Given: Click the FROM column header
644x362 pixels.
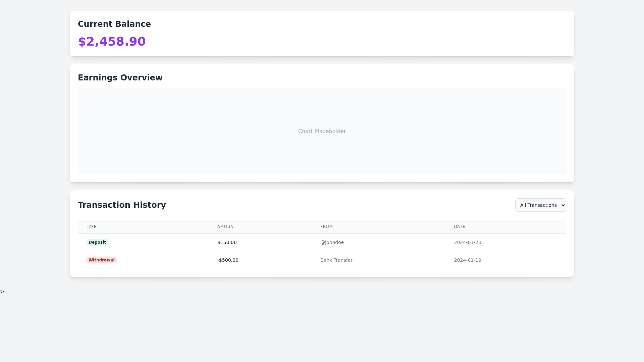Looking at the screenshot, I should [326, 227].
